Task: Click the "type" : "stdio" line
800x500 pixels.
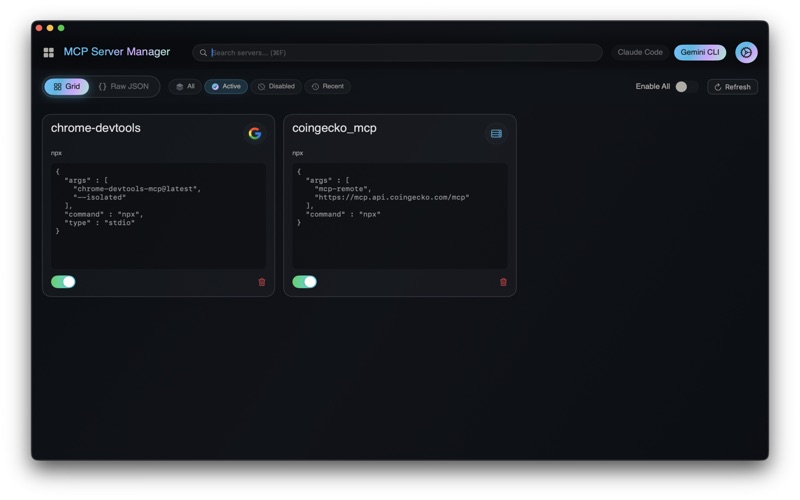Action: (99, 223)
